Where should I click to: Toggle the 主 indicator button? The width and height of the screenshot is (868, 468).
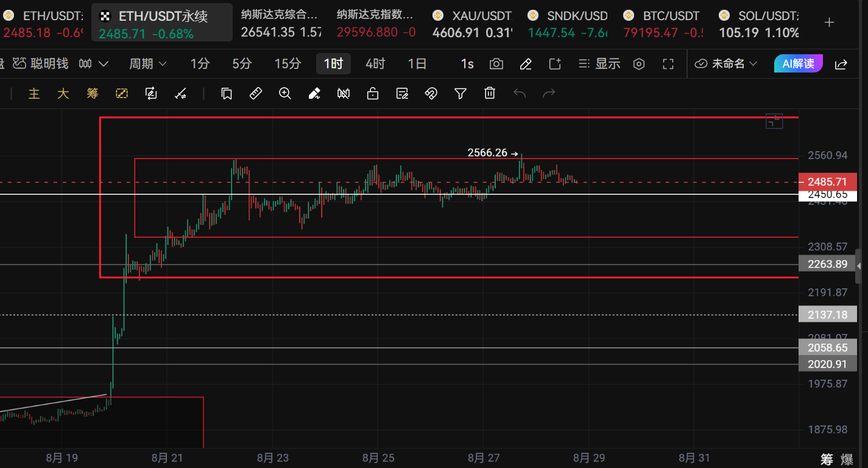tap(34, 93)
